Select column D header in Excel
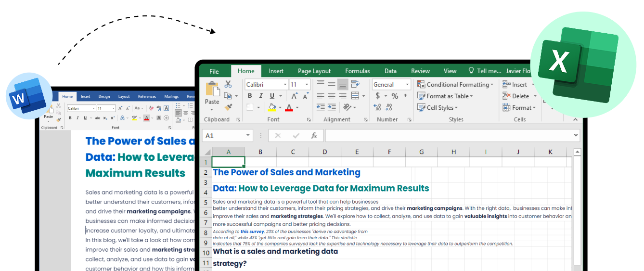 325,152
